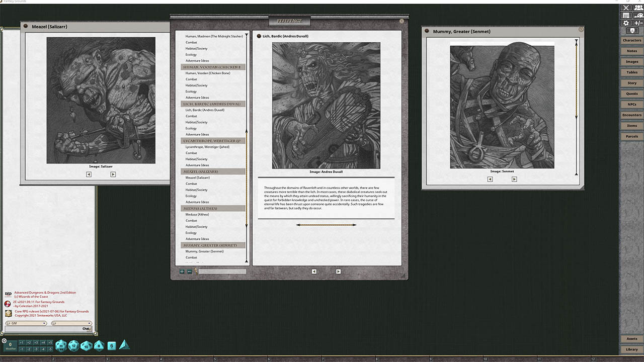This screenshot has height=362, width=644.
Task: Click the reference index list scrollbar
Action: point(247,151)
